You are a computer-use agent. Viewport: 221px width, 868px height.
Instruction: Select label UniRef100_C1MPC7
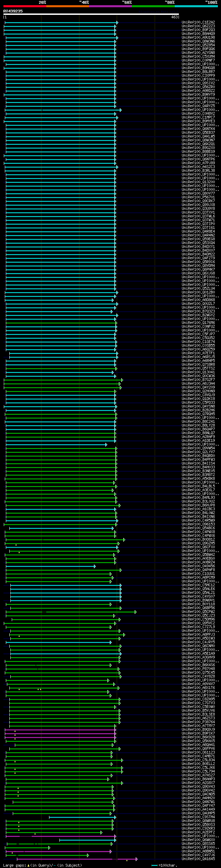(198, 118)
